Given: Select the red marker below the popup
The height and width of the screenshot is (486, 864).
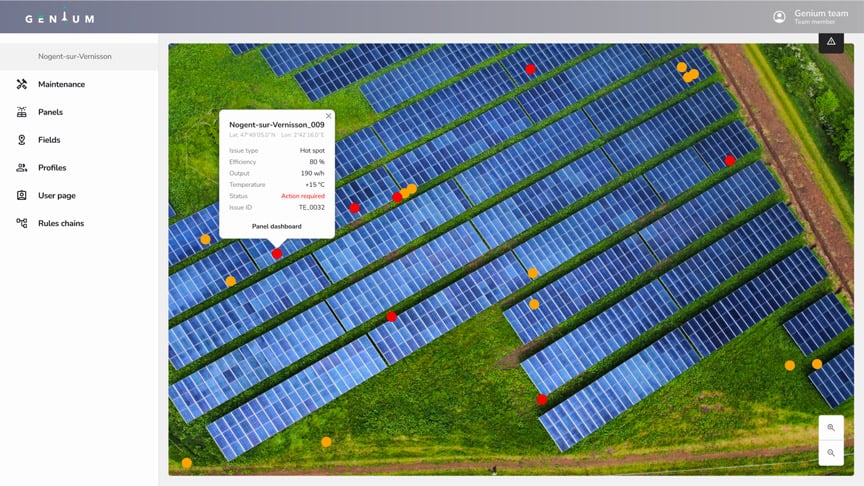Looking at the screenshot, I should coord(277,254).
